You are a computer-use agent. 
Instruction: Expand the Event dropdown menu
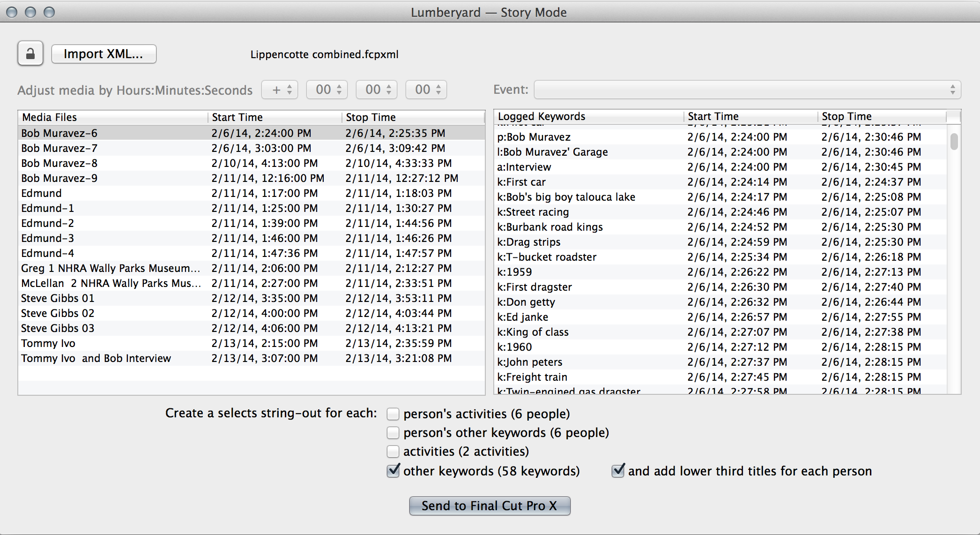[747, 90]
